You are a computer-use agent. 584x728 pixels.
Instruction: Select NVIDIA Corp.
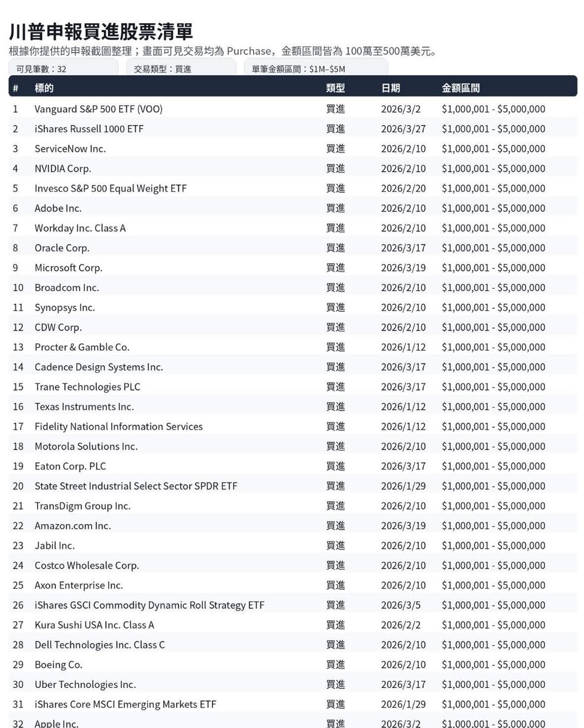coord(63,169)
